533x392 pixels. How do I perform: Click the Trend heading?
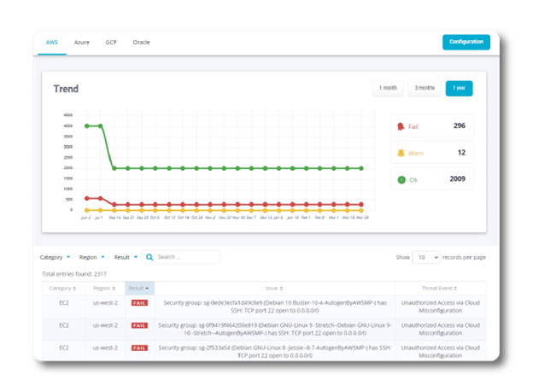(x=66, y=89)
